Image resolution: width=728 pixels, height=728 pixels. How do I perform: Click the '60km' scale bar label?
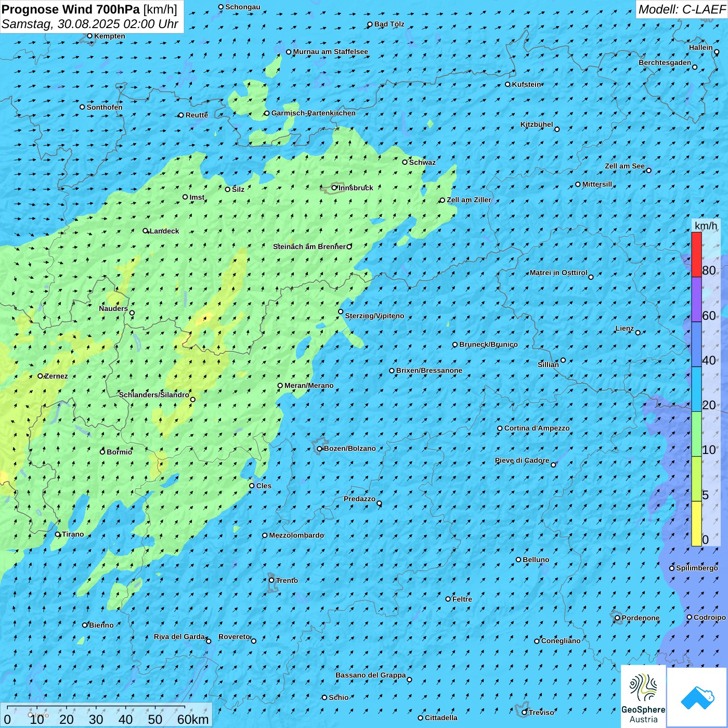click(193, 719)
